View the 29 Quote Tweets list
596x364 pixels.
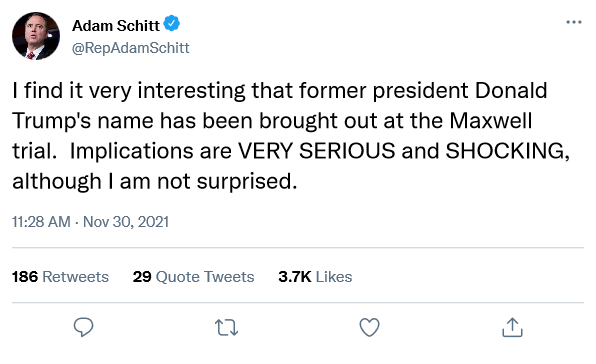[x=193, y=277]
